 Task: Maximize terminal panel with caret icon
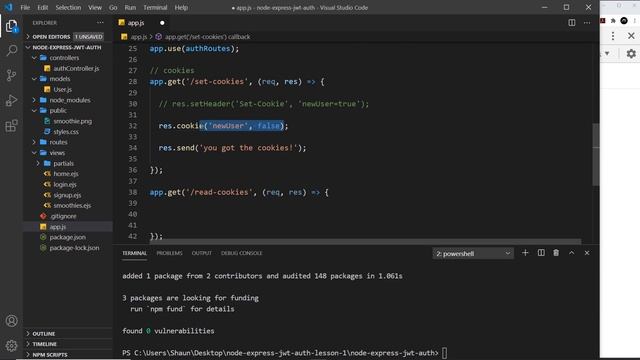pyautogui.click(x=571, y=253)
